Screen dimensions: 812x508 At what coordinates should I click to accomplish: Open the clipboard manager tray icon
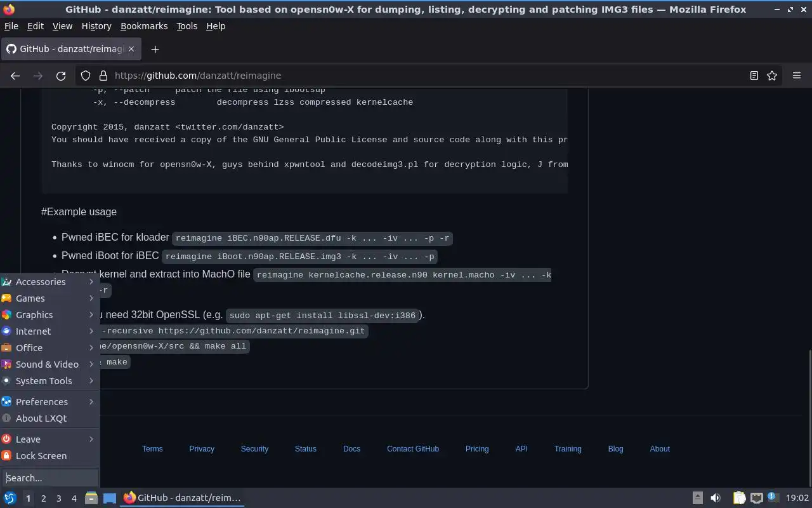(739, 498)
